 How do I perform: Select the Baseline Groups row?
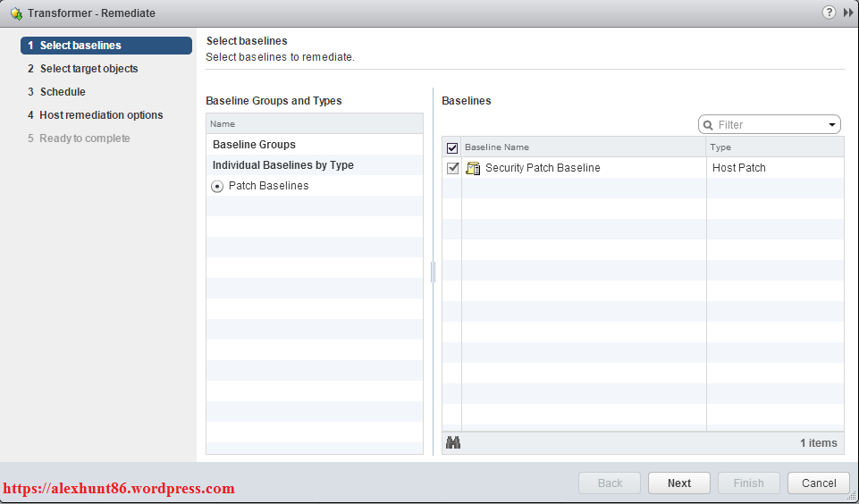254,145
